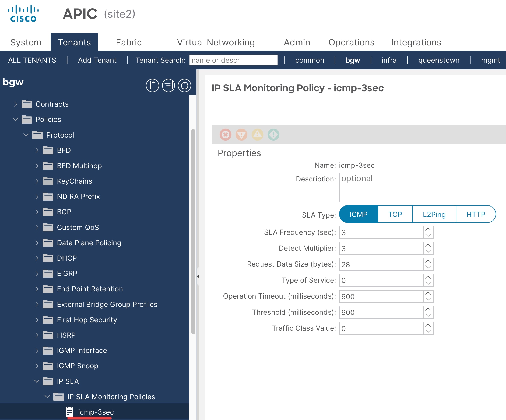Click the icmp-3sec policy document icon
506x420 pixels.
(x=69, y=412)
